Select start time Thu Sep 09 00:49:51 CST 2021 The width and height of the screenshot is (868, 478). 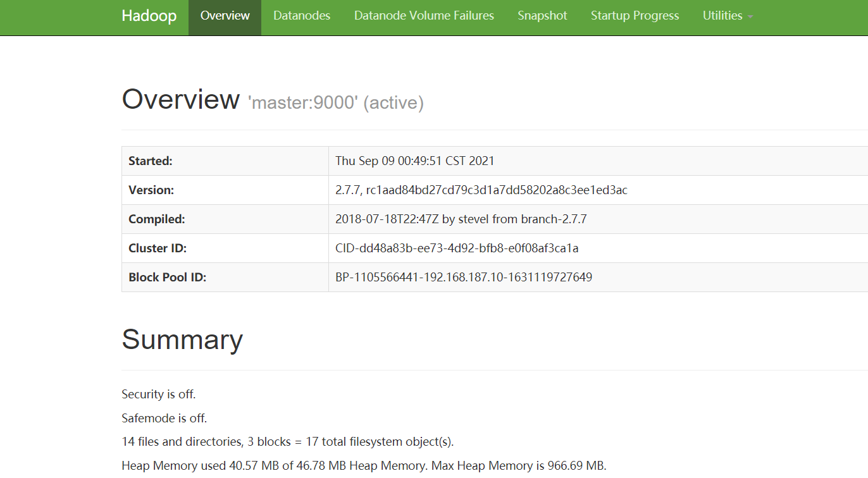[415, 161]
